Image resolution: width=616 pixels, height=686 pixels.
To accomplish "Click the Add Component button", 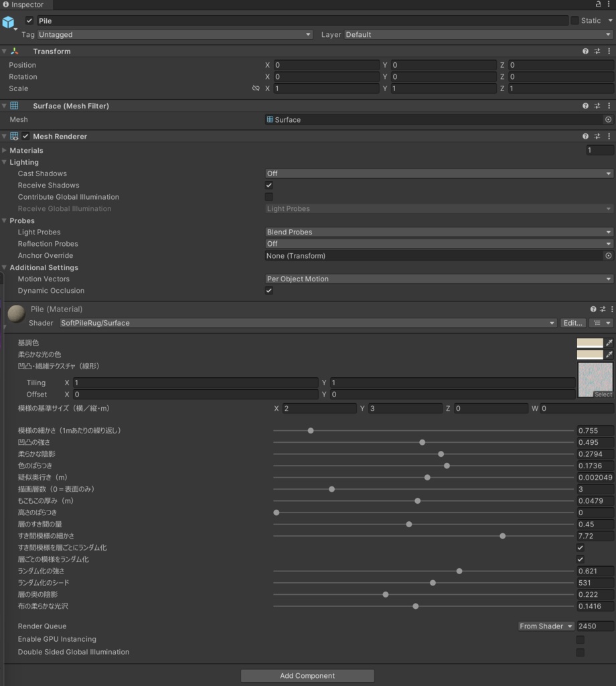I will click(307, 675).
